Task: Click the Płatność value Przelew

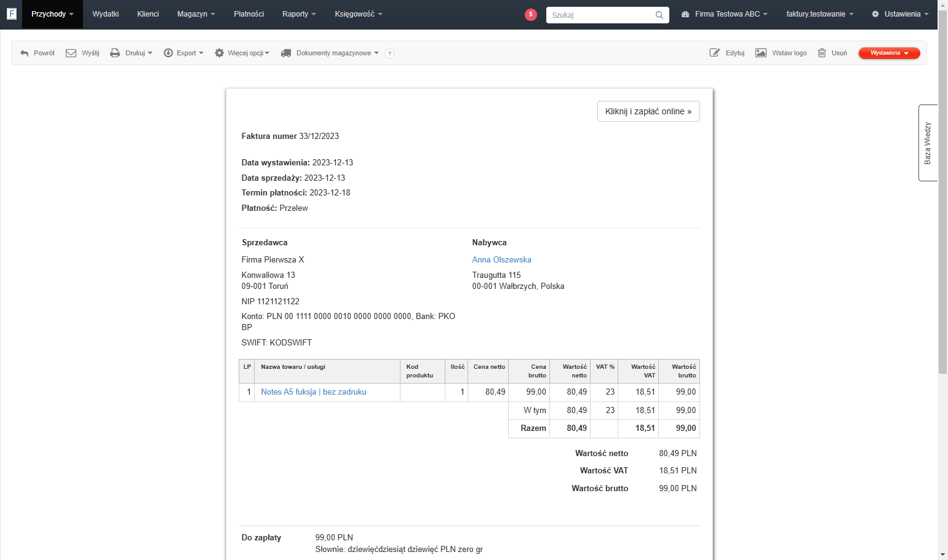Action: (294, 208)
